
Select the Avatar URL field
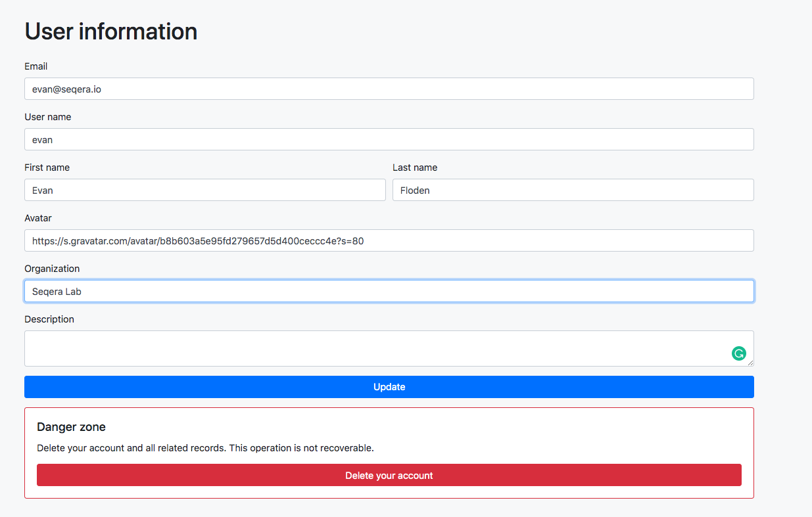pos(389,240)
